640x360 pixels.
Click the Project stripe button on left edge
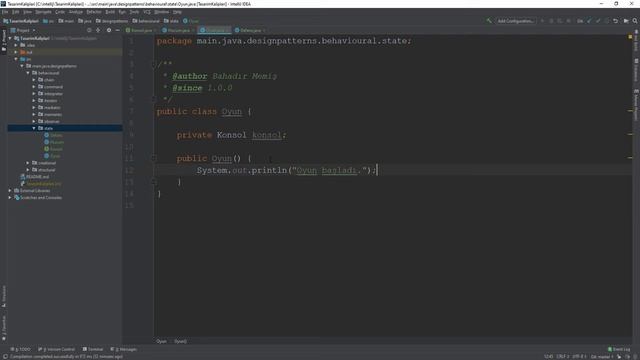click(4, 40)
